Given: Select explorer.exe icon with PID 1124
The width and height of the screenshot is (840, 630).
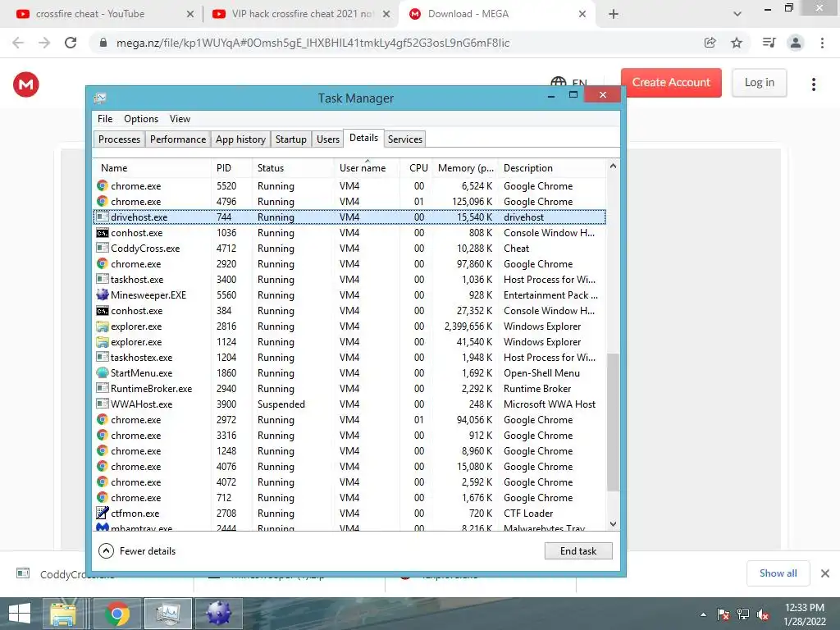Looking at the screenshot, I should (103, 342).
